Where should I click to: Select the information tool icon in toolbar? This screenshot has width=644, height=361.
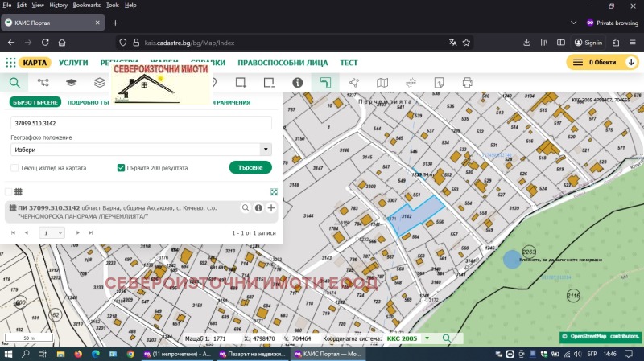pos(297,82)
